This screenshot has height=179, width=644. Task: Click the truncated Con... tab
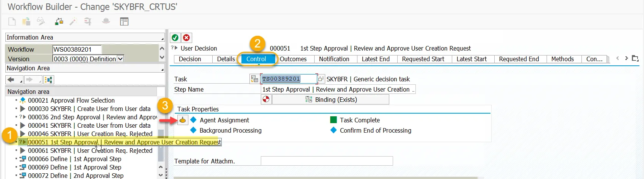(x=594, y=59)
